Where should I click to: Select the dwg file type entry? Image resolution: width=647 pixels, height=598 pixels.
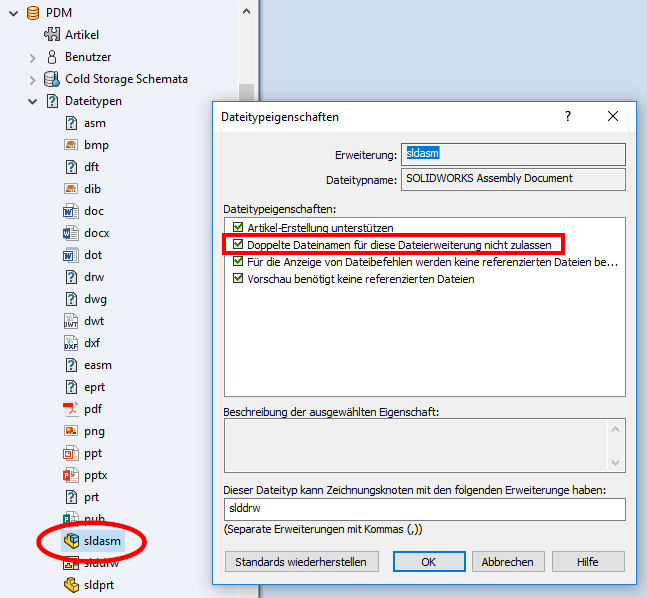click(96, 299)
